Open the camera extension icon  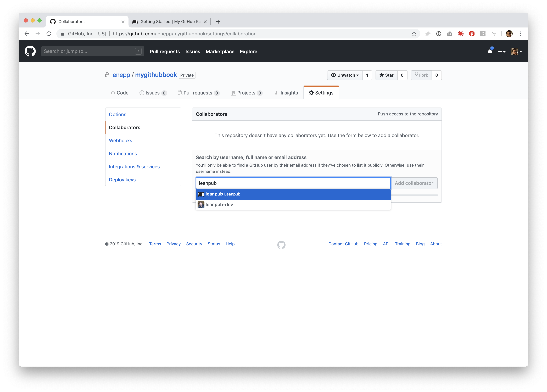point(450,34)
